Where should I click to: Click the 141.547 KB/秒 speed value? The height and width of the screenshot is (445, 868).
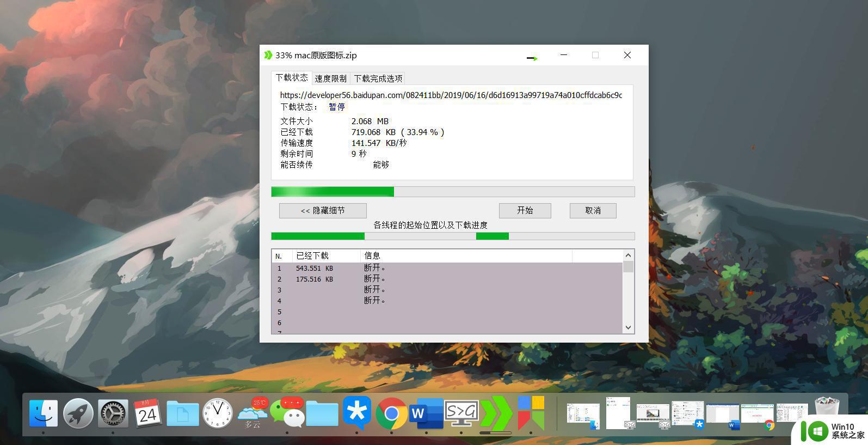point(379,143)
